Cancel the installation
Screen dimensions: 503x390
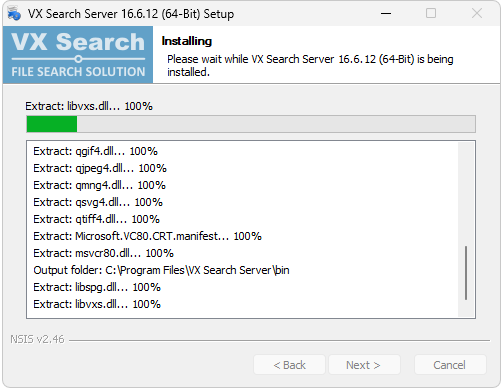click(450, 365)
